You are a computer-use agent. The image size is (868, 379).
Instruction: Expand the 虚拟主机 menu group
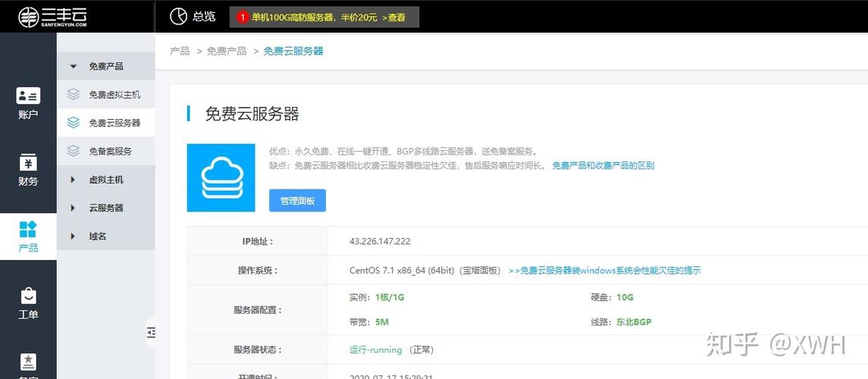pos(105,180)
